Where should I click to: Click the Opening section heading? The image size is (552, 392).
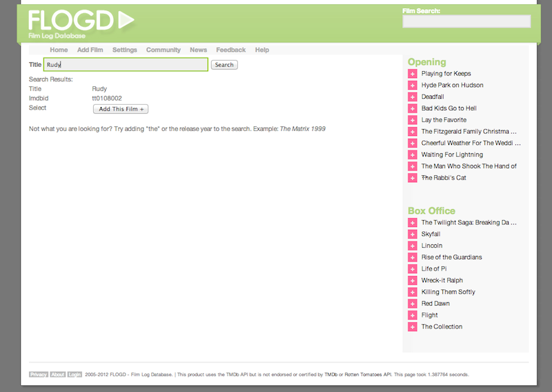click(x=426, y=62)
